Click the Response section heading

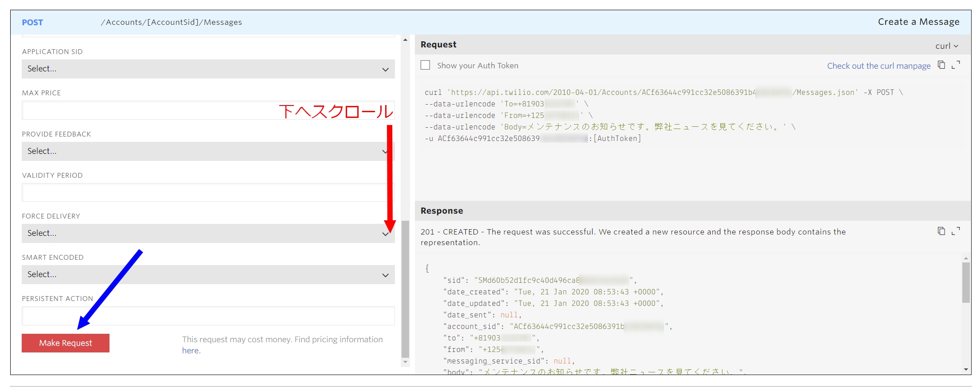tap(442, 211)
